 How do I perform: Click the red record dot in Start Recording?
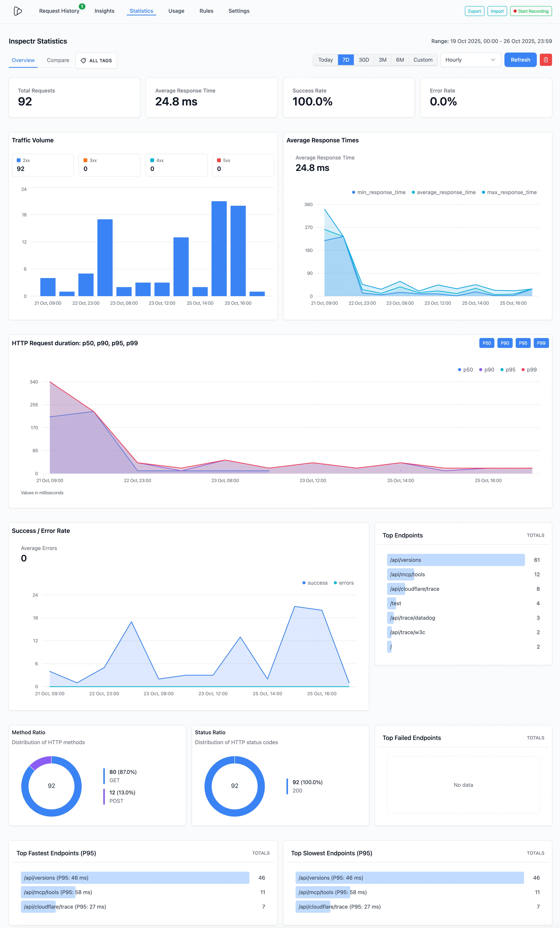(515, 11)
